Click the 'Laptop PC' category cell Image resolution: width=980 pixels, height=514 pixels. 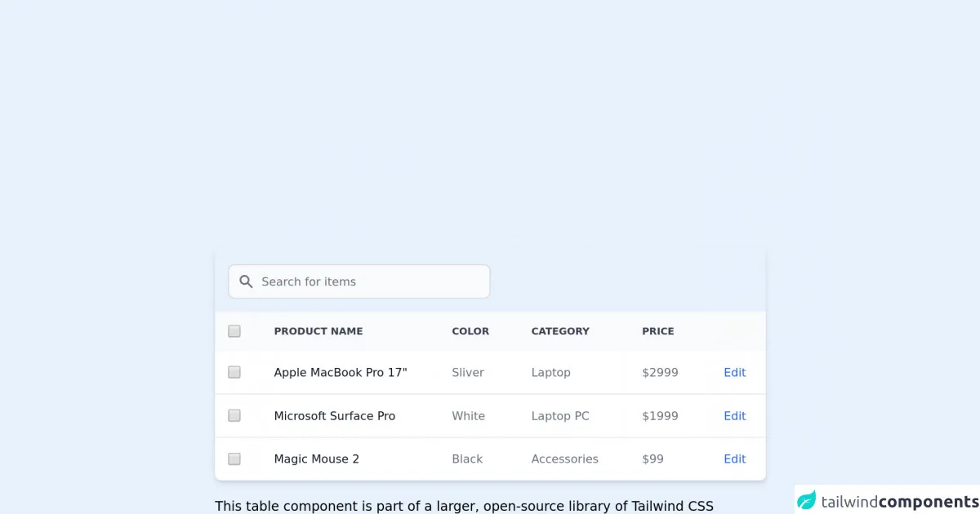[x=560, y=415]
